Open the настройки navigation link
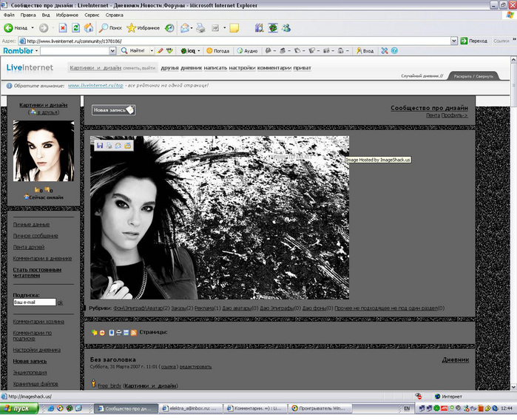The width and height of the screenshot is (517, 420). coord(242,68)
